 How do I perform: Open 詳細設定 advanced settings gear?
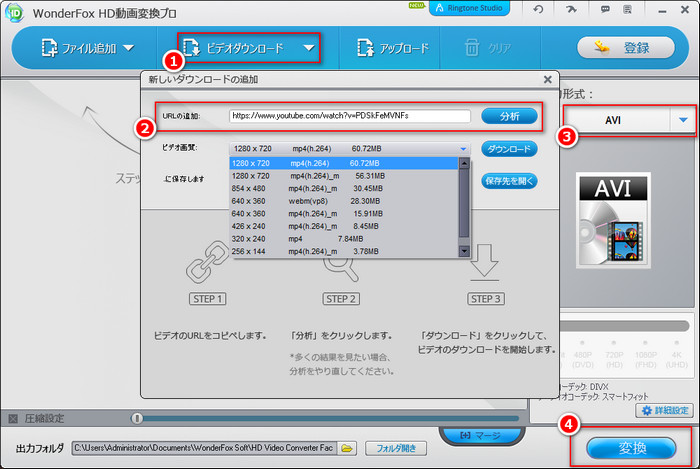click(662, 410)
